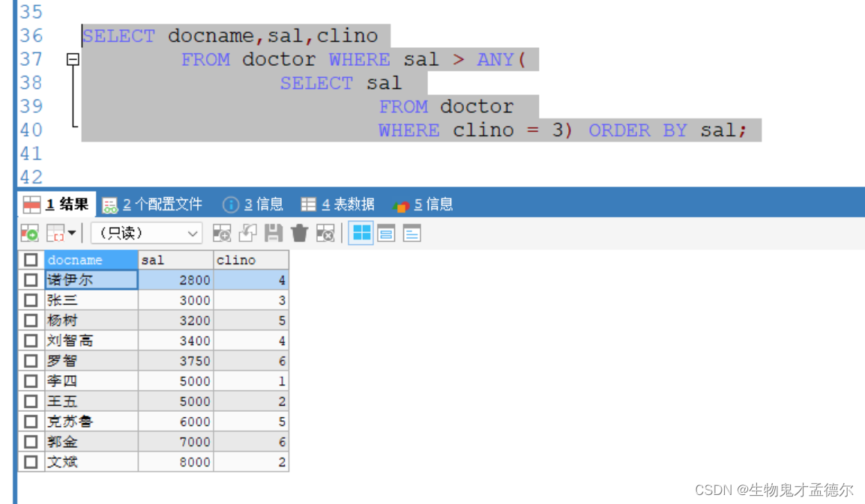Open the 5 信息 tab

pyautogui.click(x=423, y=204)
